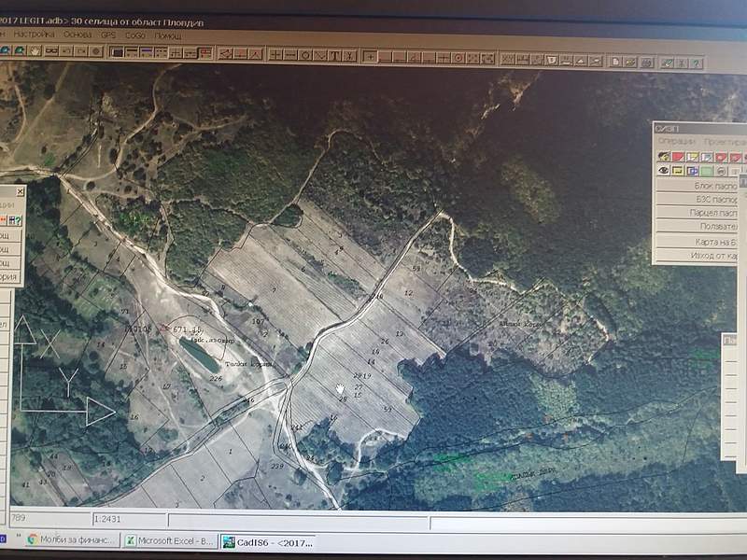The image size is (747, 560).
Task: Click red parcel icon in СИЗП panel
Action: [x=678, y=157]
